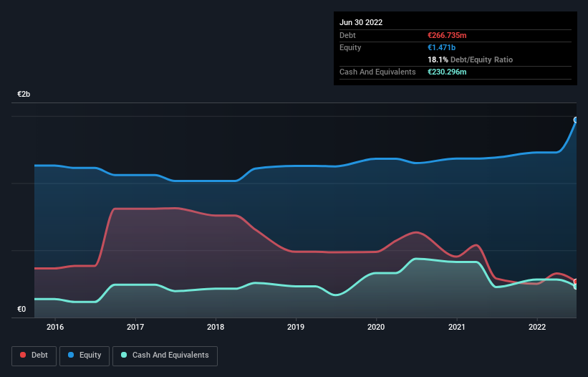Click the €230.296m cash value
The image size is (588, 377).
[447, 72]
